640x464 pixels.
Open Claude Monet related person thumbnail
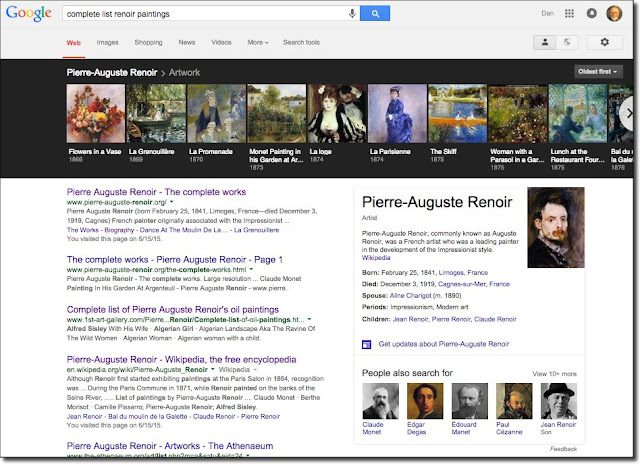380,401
